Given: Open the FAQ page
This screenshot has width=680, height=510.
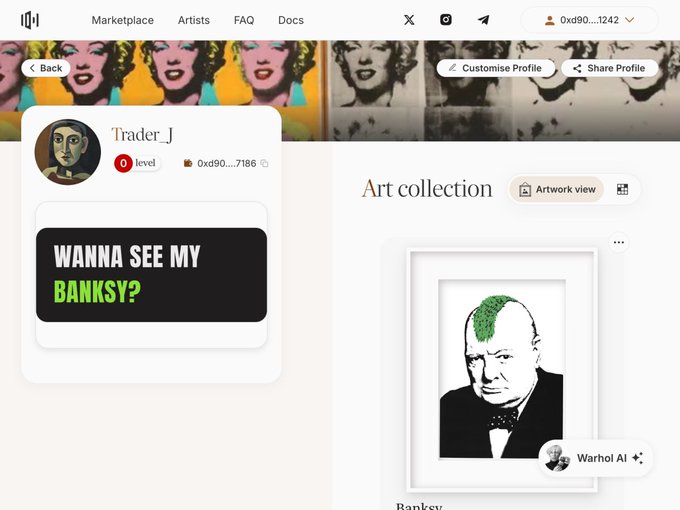Looking at the screenshot, I should coord(244,20).
